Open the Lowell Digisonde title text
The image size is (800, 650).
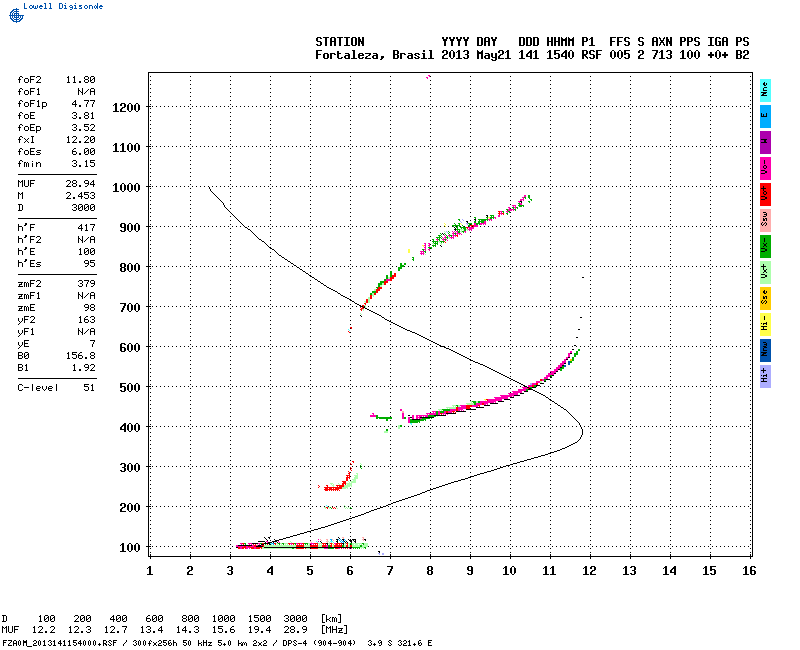[63, 6]
